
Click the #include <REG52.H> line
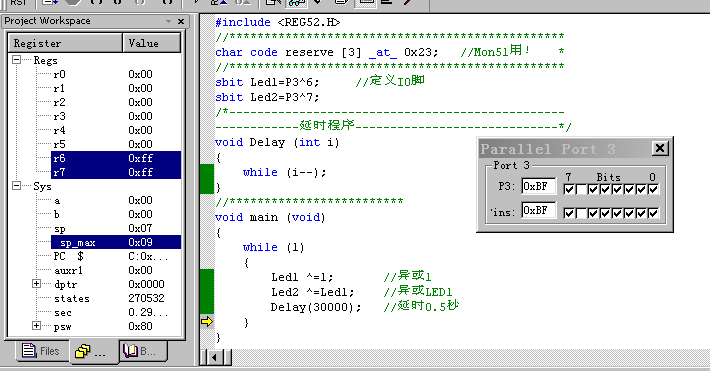click(x=277, y=22)
